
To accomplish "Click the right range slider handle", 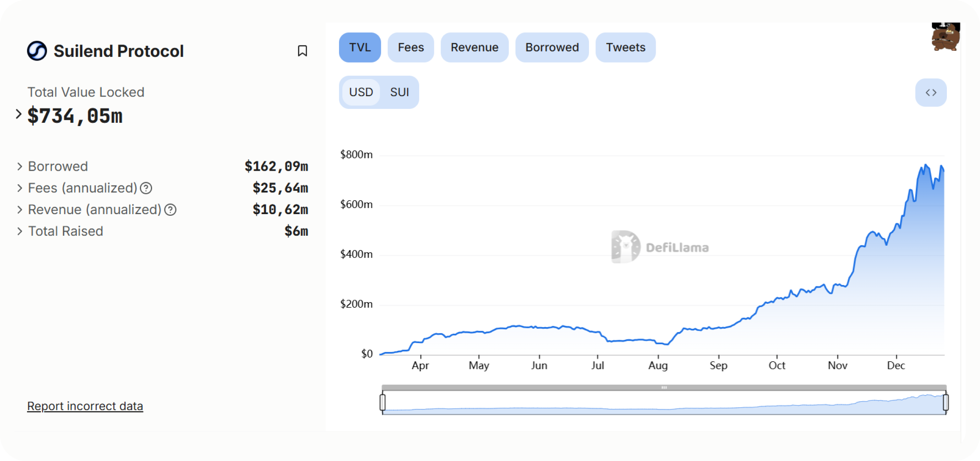I will tap(946, 402).
